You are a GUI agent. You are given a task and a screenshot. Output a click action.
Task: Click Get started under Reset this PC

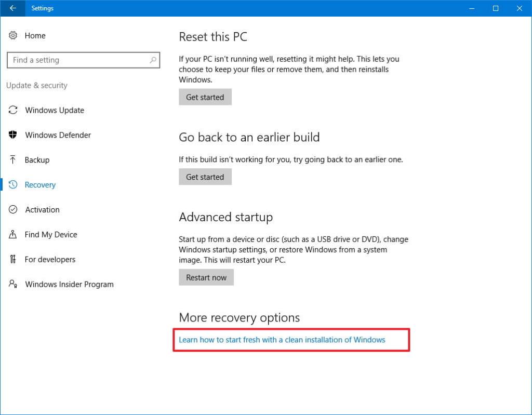[205, 97]
